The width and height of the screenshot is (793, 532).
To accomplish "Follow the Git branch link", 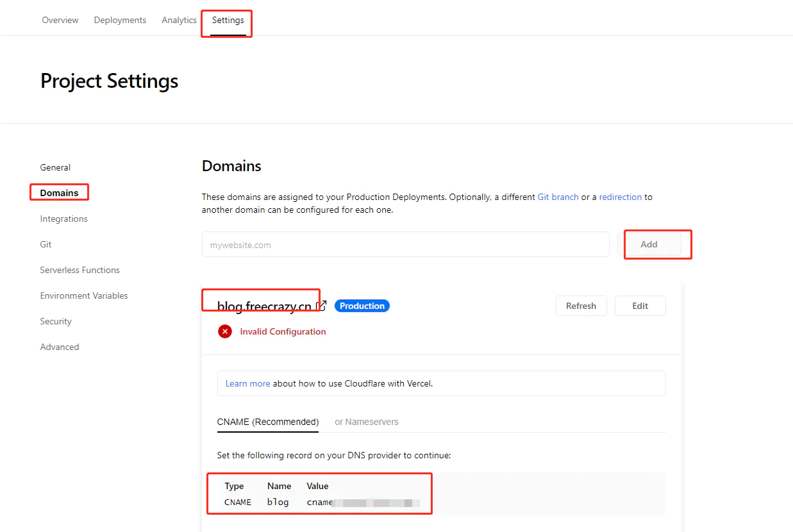I will pos(558,197).
